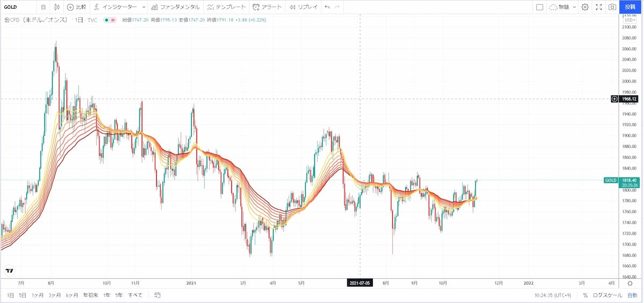
Task: Click the blue 投稿 publish button
Action: click(631, 7)
